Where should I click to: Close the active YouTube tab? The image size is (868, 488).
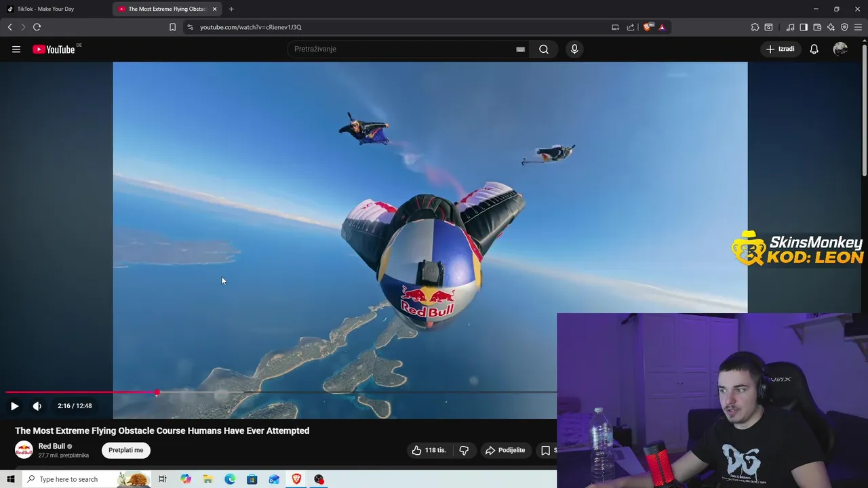pyautogui.click(x=215, y=9)
